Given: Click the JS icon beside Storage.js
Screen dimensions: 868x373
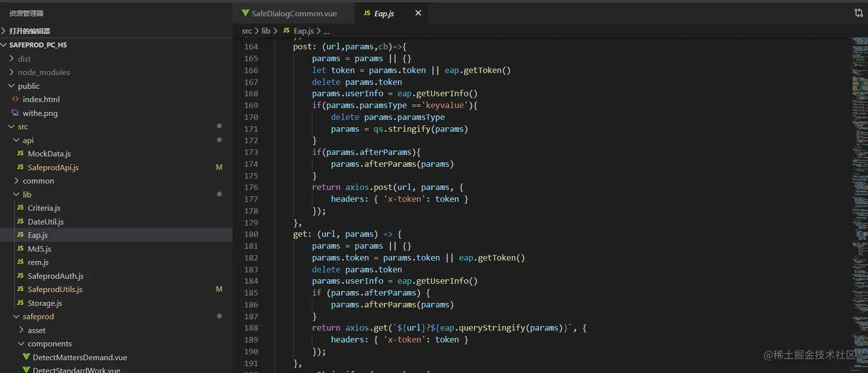Looking at the screenshot, I should click(x=21, y=303).
